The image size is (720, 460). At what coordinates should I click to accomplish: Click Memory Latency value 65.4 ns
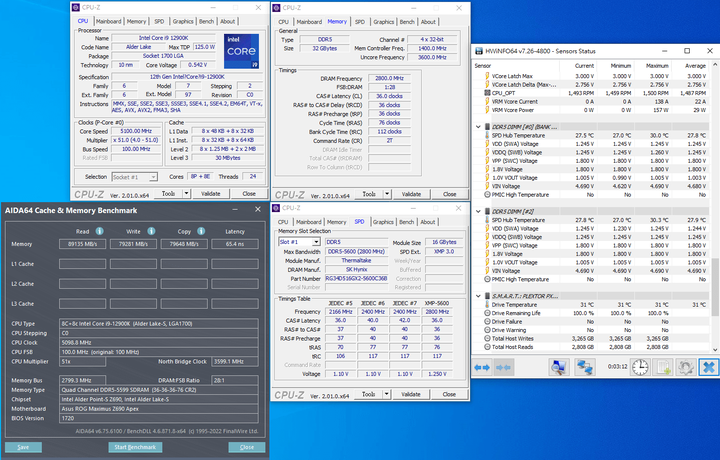[x=235, y=244]
